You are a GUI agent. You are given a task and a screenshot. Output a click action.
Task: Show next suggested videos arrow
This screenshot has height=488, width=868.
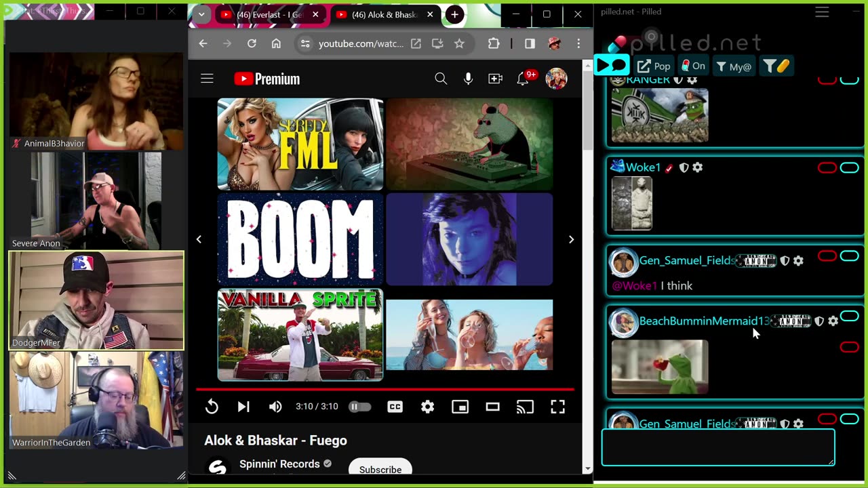pyautogui.click(x=571, y=239)
